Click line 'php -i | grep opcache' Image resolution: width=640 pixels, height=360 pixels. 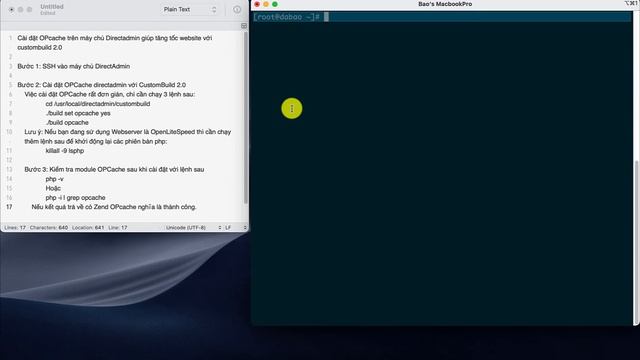pyautogui.click(x=76, y=198)
